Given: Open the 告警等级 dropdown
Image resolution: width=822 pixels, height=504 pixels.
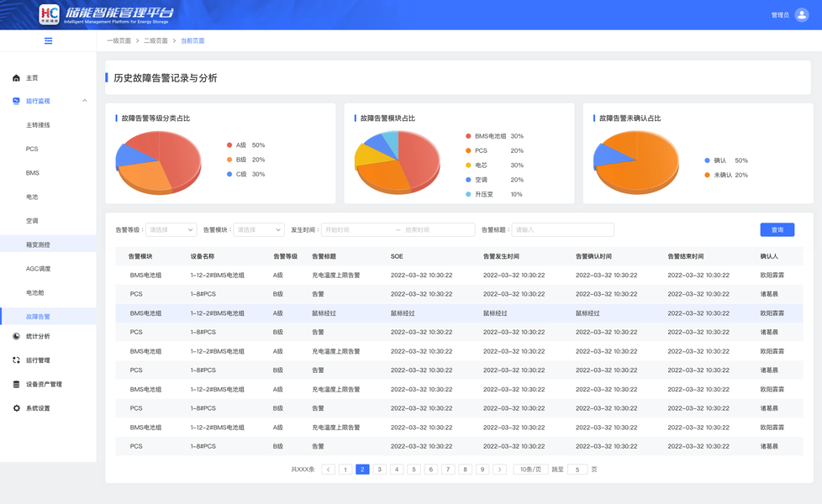Looking at the screenshot, I should pyautogui.click(x=171, y=229).
